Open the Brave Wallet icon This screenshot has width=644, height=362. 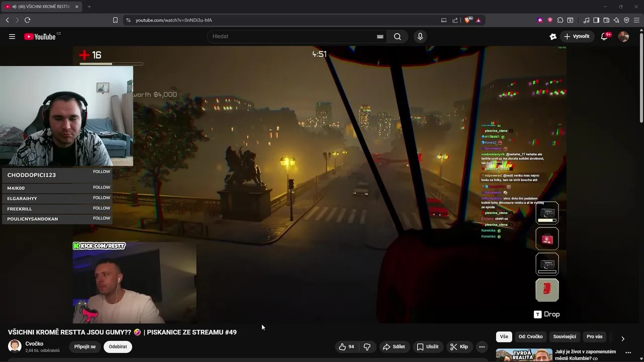point(606,20)
